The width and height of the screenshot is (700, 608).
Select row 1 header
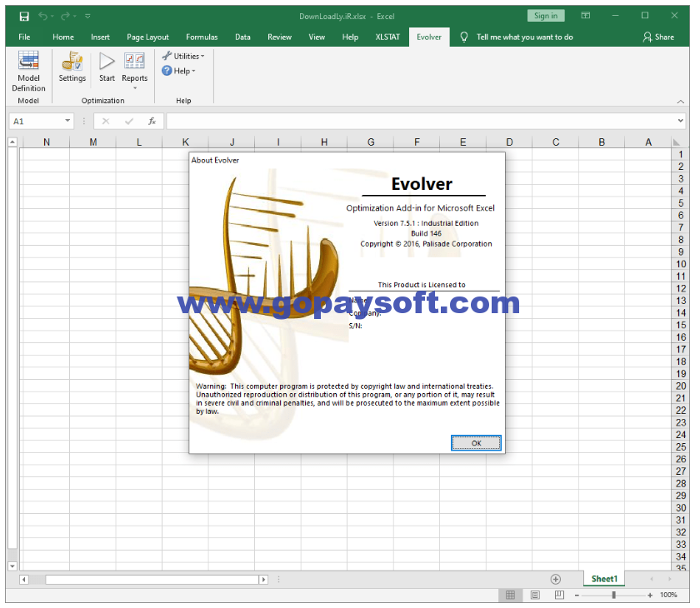680,154
